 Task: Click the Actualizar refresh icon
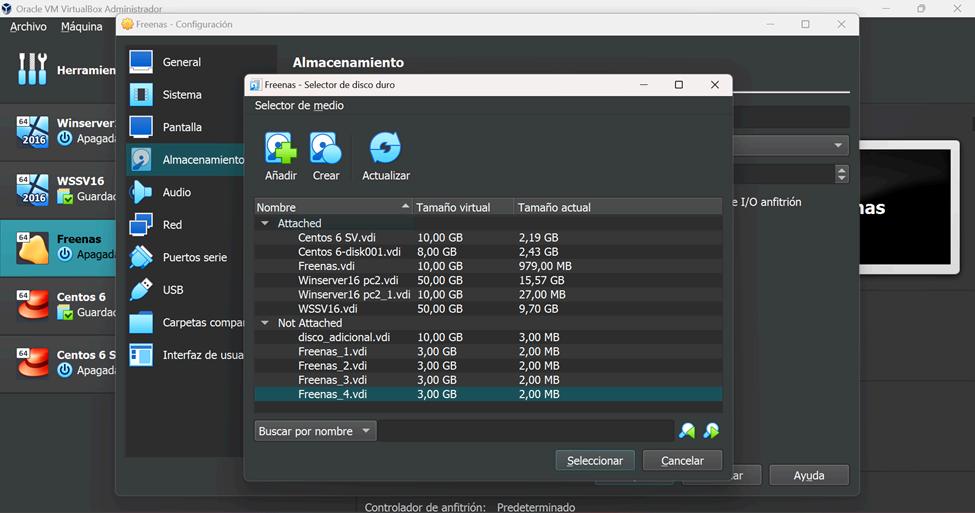pos(386,148)
